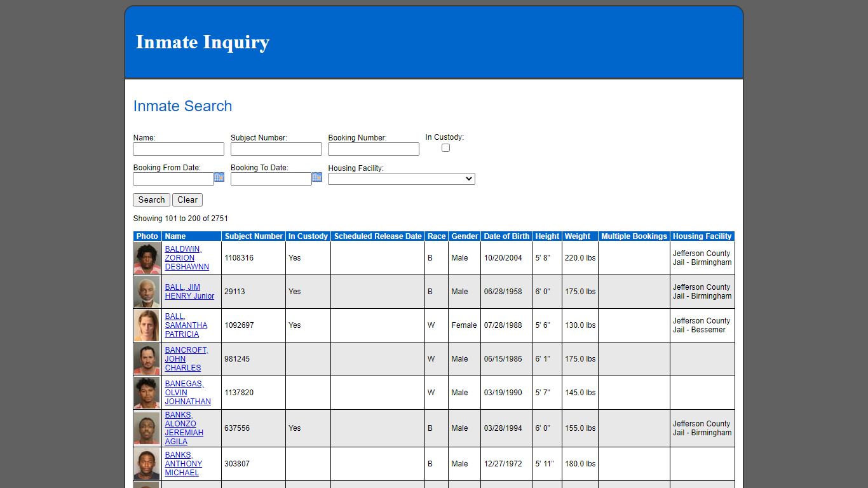Image resolution: width=868 pixels, height=488 pixels.
Task: Select subject number 29113 cell
Action: 254,292
